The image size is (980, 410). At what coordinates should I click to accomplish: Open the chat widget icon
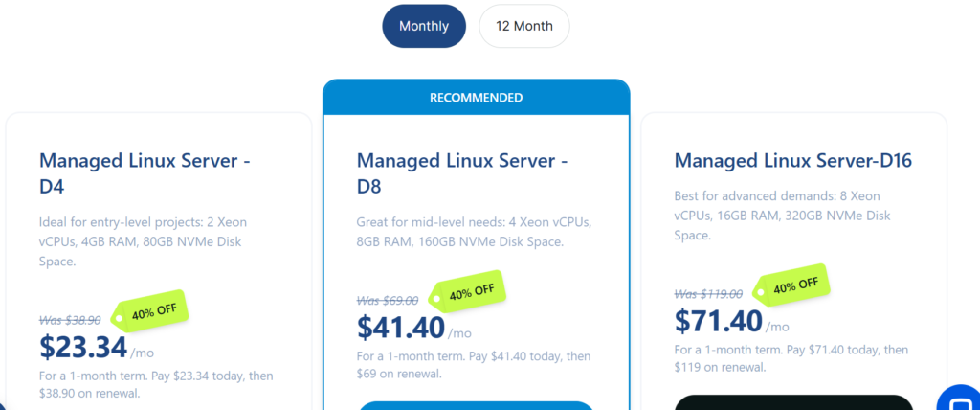coord(959,399)
